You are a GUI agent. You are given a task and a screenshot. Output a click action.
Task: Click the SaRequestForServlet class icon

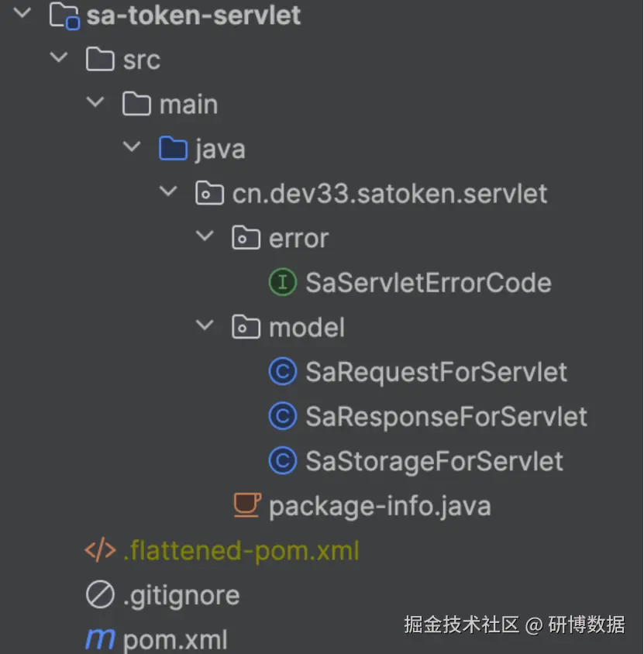click(x=283, y=372)
